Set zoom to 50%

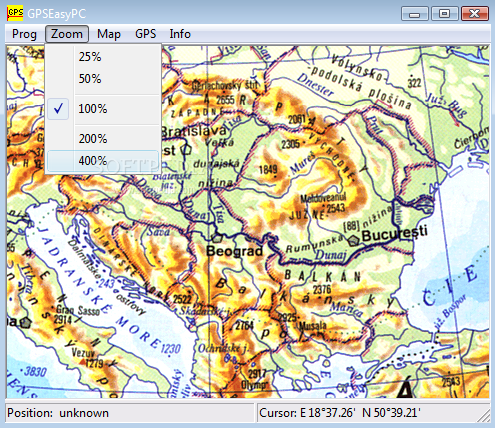pyautogui.click(x=103, y=79)
